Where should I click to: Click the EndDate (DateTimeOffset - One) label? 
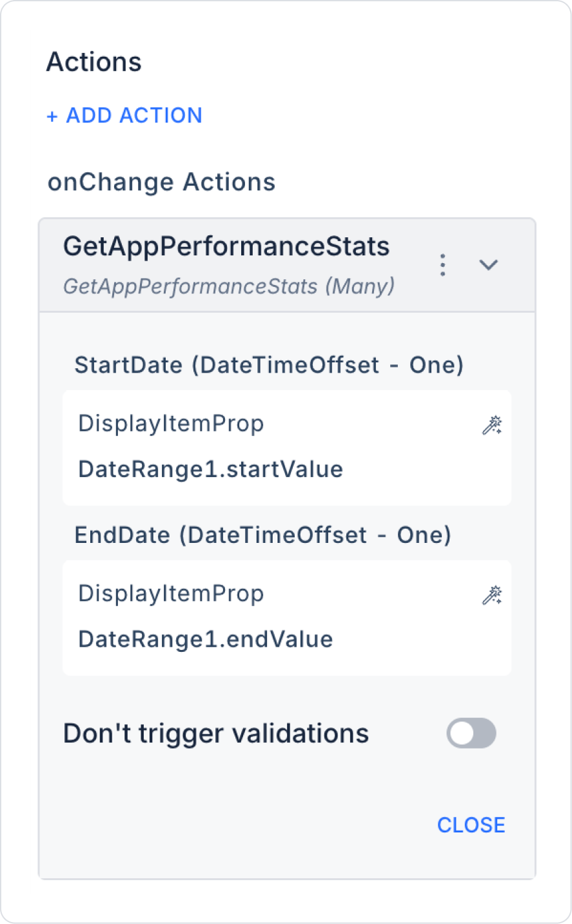262,535
